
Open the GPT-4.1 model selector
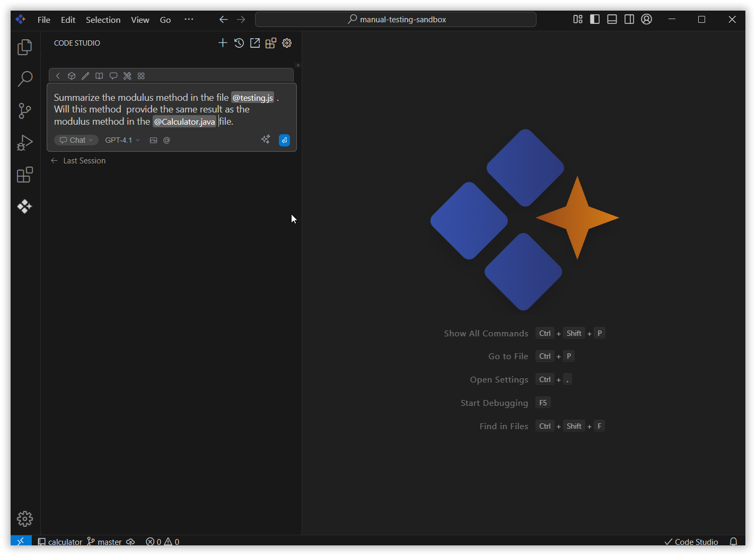122,140
